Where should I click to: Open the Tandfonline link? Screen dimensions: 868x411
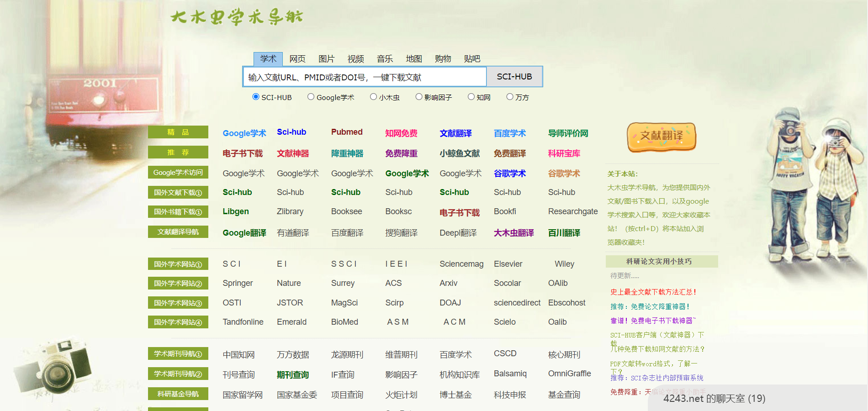(x=243, y=322)
